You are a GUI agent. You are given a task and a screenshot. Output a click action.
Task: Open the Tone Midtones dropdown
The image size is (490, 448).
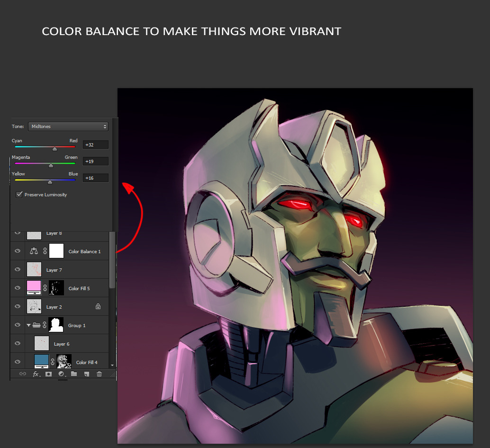tap(68, 126)
